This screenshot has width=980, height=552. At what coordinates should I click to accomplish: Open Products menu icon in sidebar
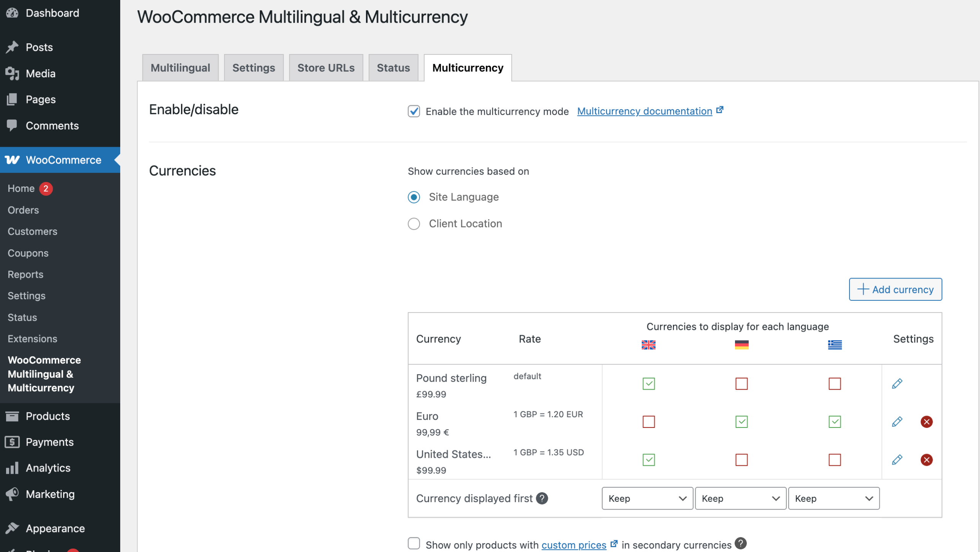point(12,416)
